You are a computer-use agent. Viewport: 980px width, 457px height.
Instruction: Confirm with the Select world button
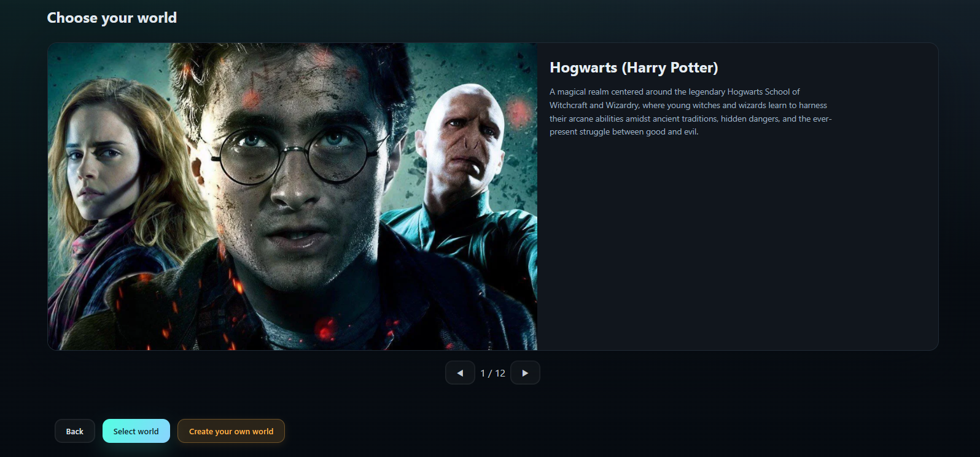136,431
